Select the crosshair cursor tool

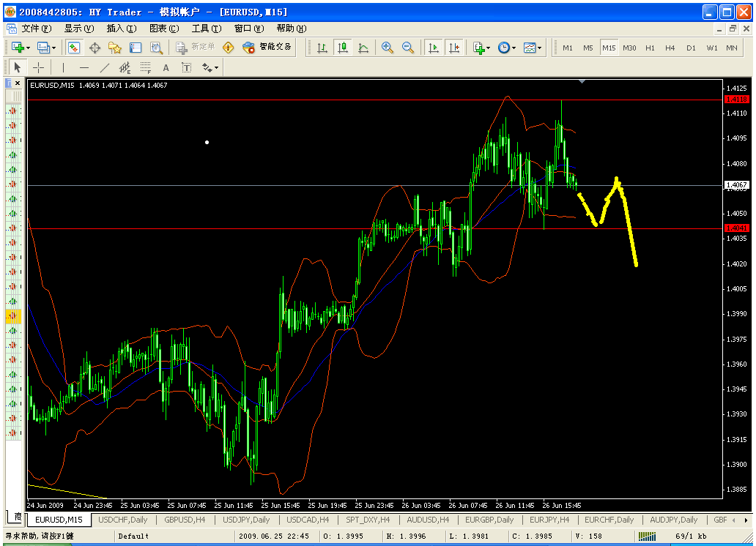38,67
